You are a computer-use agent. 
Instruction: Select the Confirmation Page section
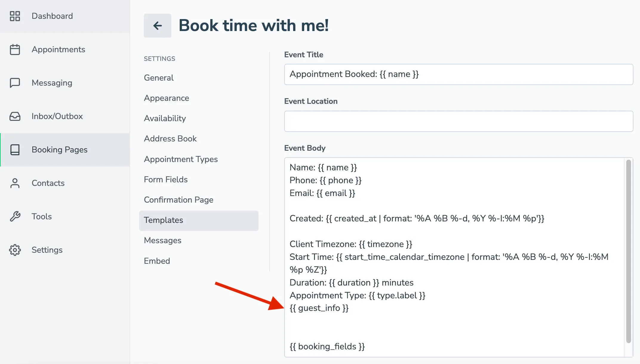178,200
